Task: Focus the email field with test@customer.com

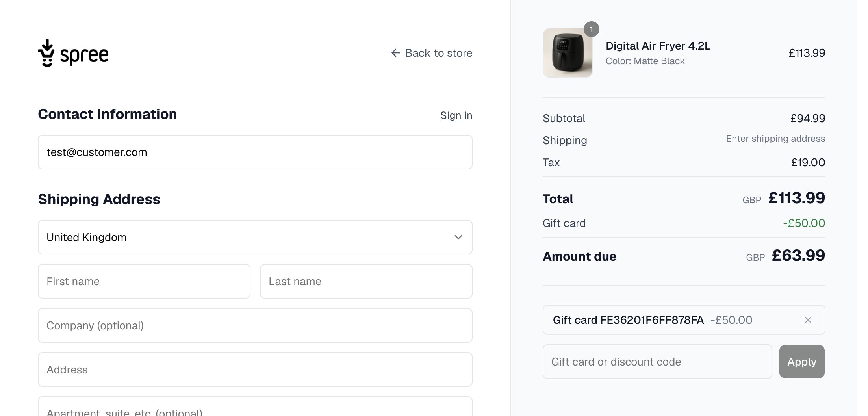Action: point(255,152)
